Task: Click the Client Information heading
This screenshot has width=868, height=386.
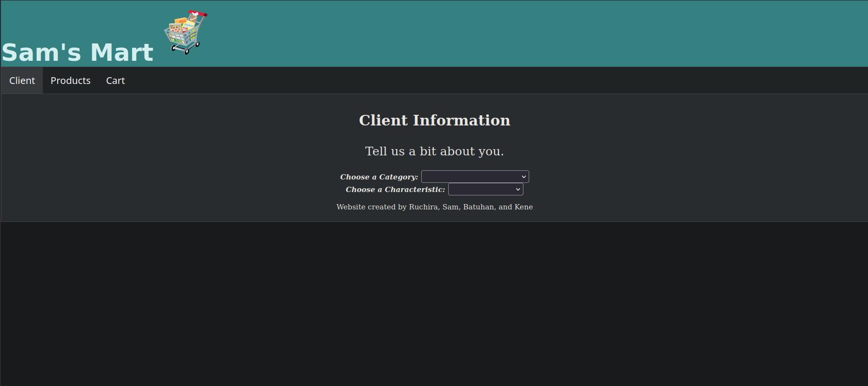Action: pos(434,120)
